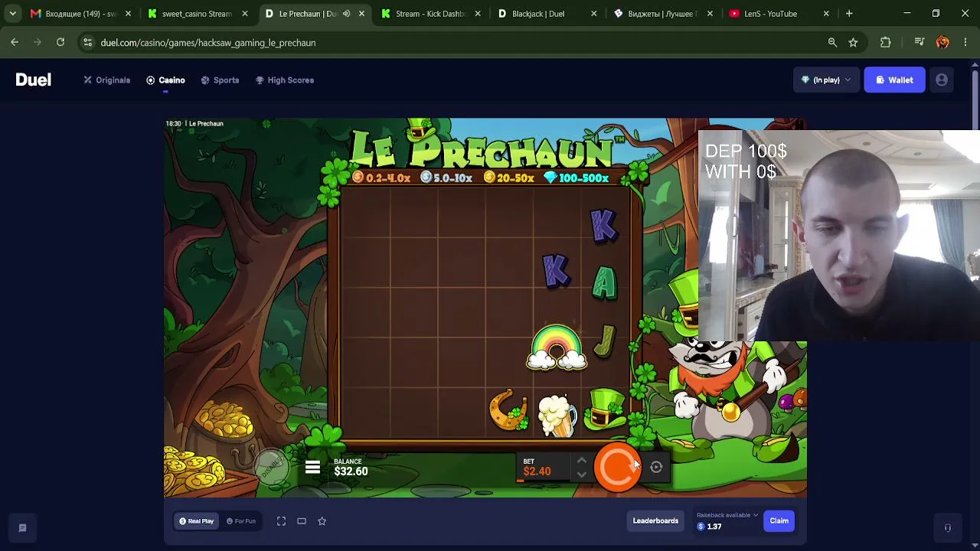Open the browser media controls icon
This screenshot has height=551, width=980.
(x=920, y=43)
